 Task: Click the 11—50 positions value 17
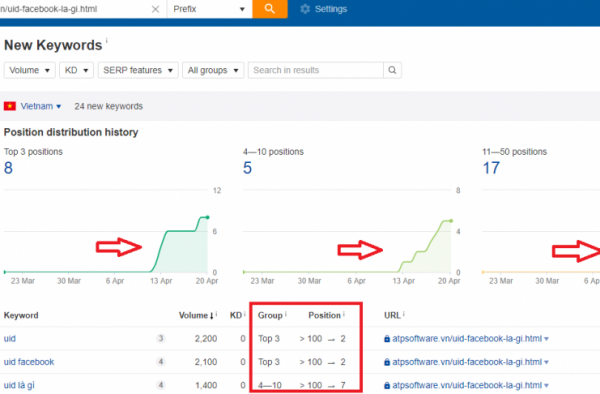(x=491, y=168)
